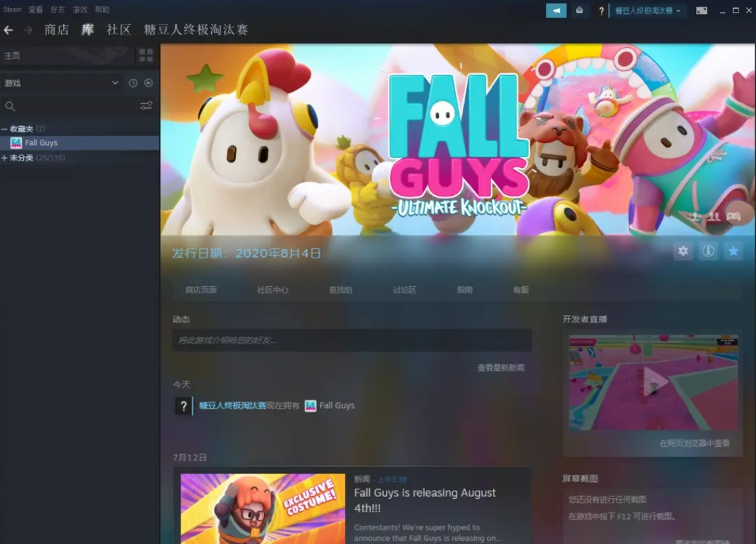Image resolution: width=756 pixels, height=544 pixels.
Task: Open the 社区 community tab
Action: tap(119, 30)
